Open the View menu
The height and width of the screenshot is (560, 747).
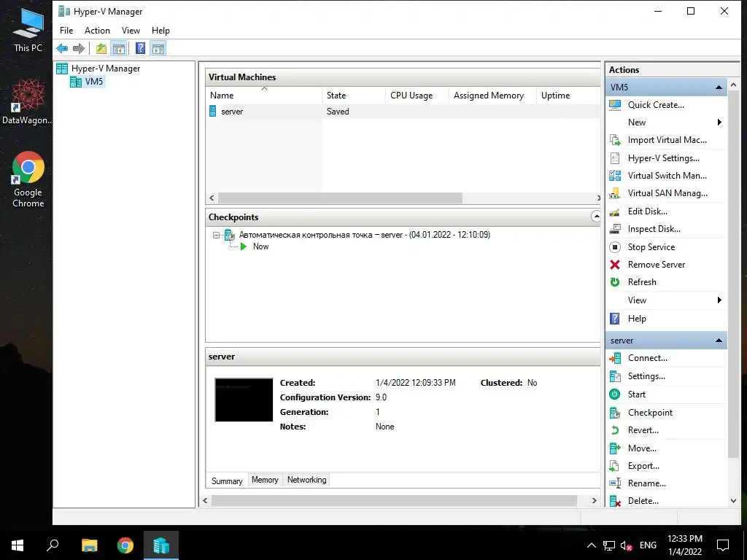click(x=131, y=31)
